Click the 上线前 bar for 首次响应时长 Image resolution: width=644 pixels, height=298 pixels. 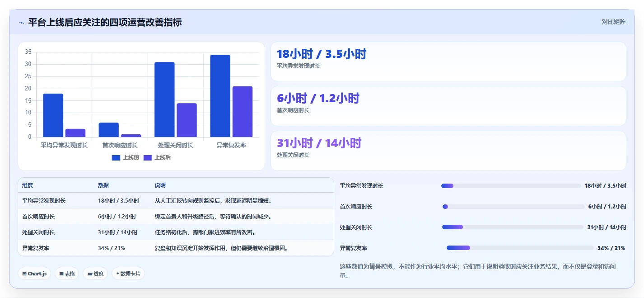pos(109,130)
